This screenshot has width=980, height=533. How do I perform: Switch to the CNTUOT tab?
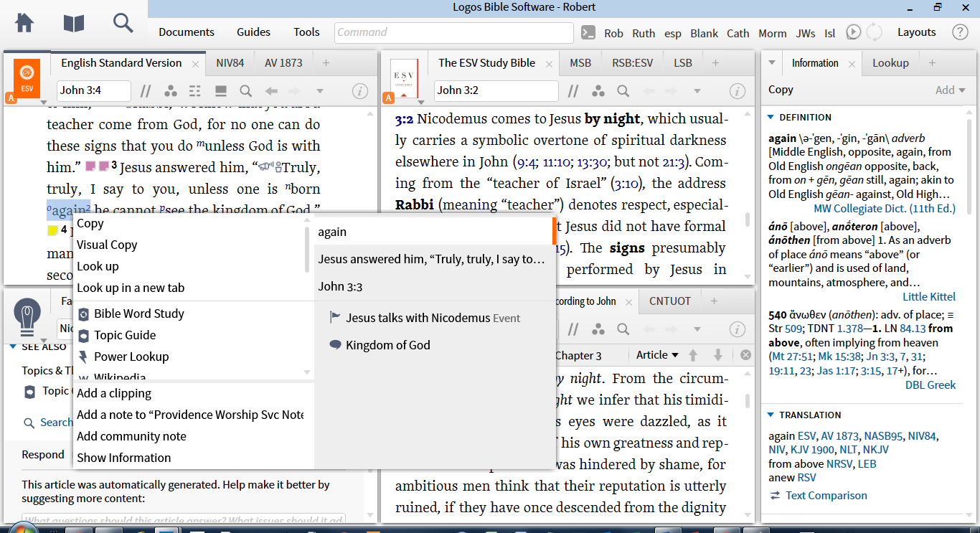click(670, 301)
